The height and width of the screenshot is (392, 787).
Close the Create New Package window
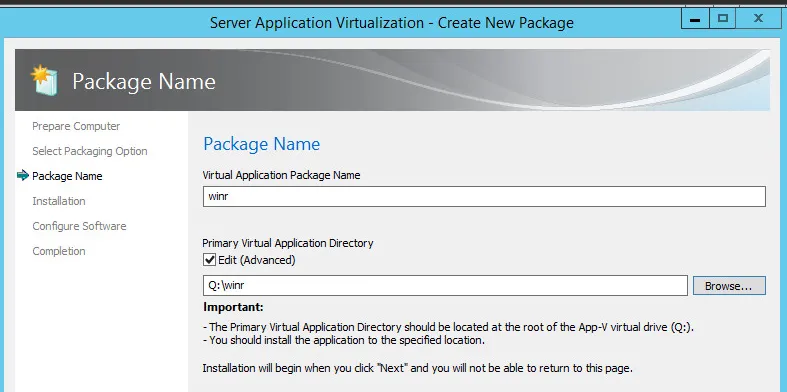(x=758, y=19)
